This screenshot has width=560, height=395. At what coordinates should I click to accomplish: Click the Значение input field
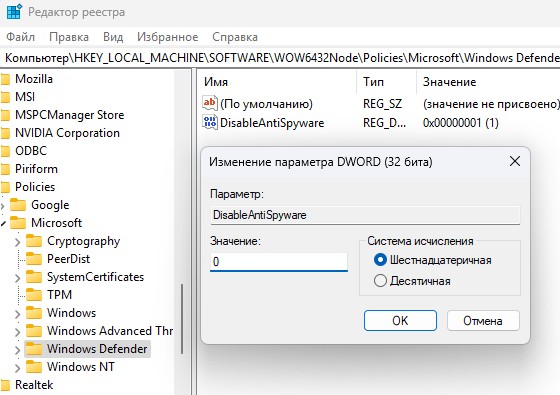click(279, 261)
